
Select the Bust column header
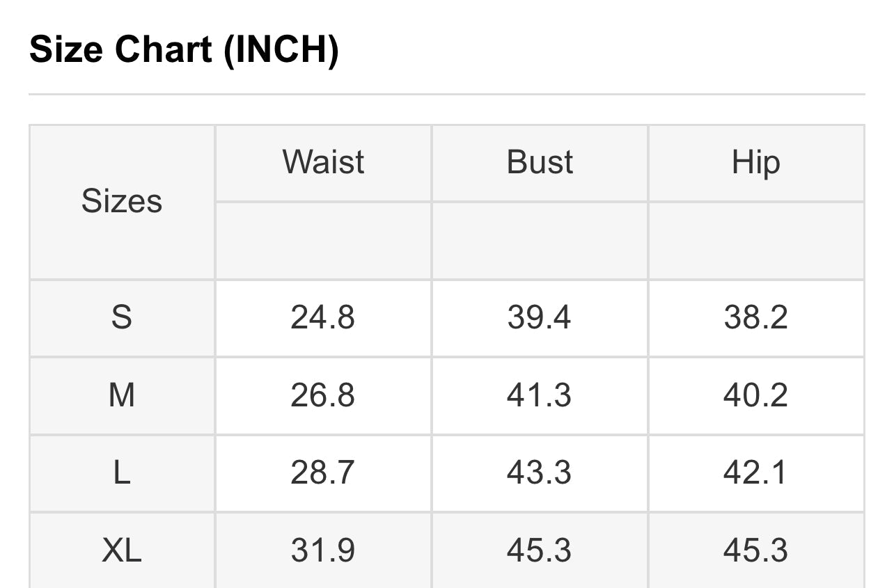point(540,162)
